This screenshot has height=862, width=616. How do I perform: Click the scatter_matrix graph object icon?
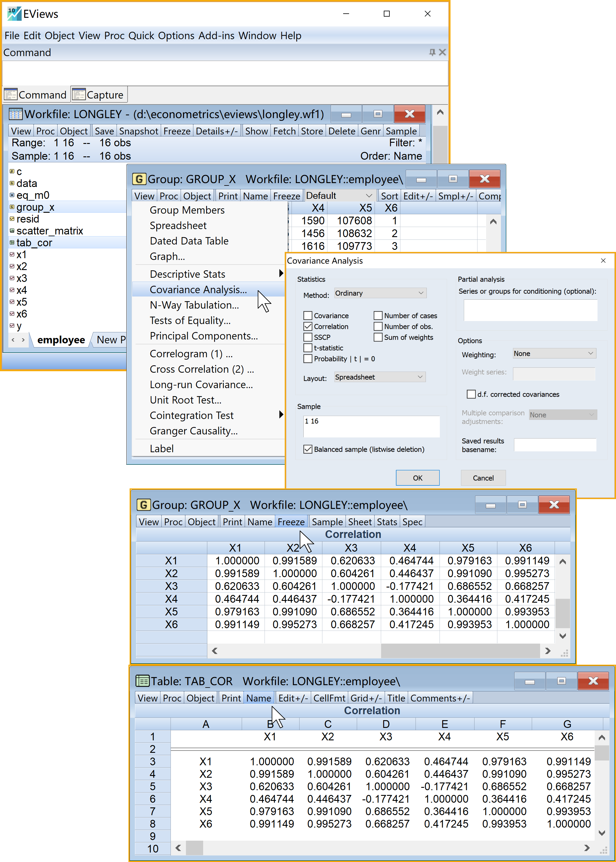(x=12, y=231)
